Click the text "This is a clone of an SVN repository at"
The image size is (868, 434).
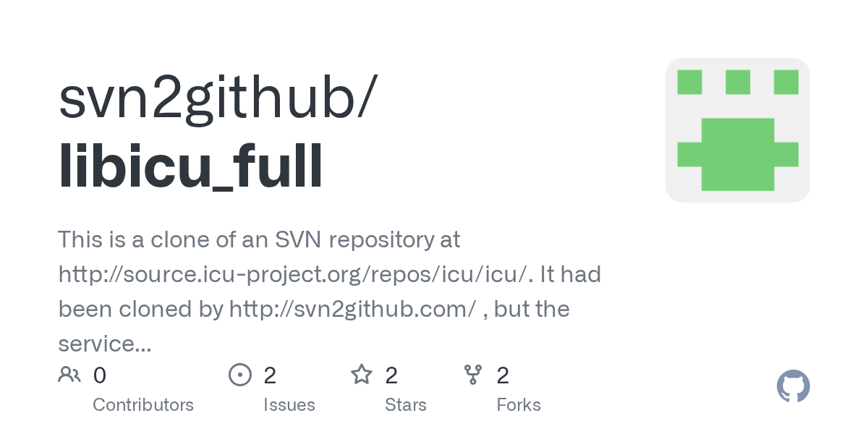tap(259, 239)
